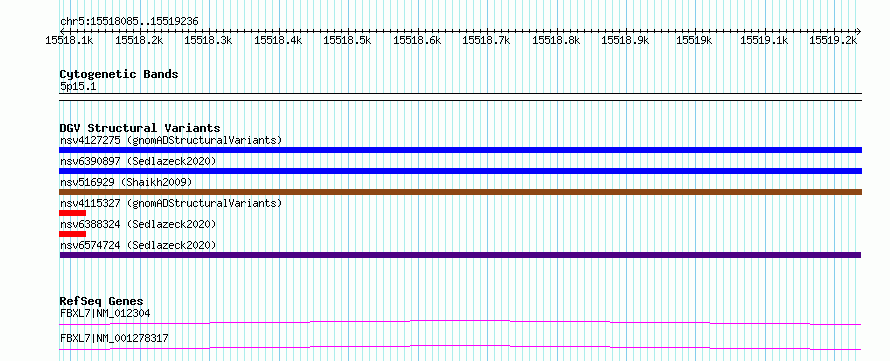Click the 15518.6k ruler tick label
The width and height of the screenshot is (890, 361).
[417, 40]
